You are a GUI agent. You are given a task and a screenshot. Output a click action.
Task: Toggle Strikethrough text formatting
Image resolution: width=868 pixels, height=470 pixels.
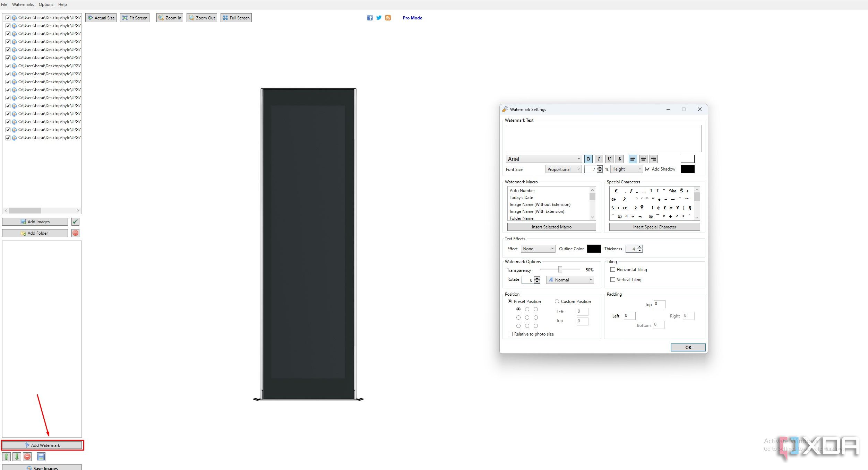[619, 159]
